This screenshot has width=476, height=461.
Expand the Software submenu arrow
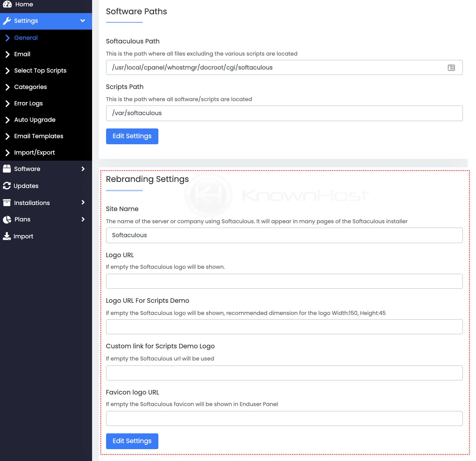[83, 169]
